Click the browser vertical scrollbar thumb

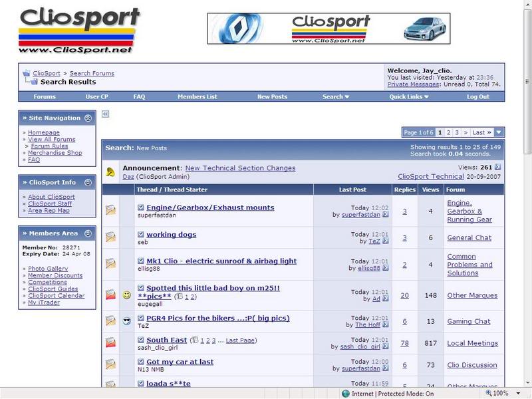(x=527, y=81)
